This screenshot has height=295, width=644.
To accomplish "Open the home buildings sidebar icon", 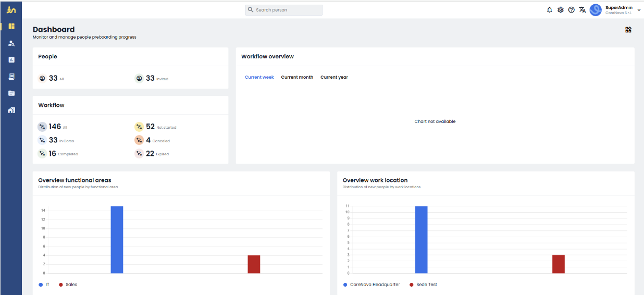I will coord(11,110).
